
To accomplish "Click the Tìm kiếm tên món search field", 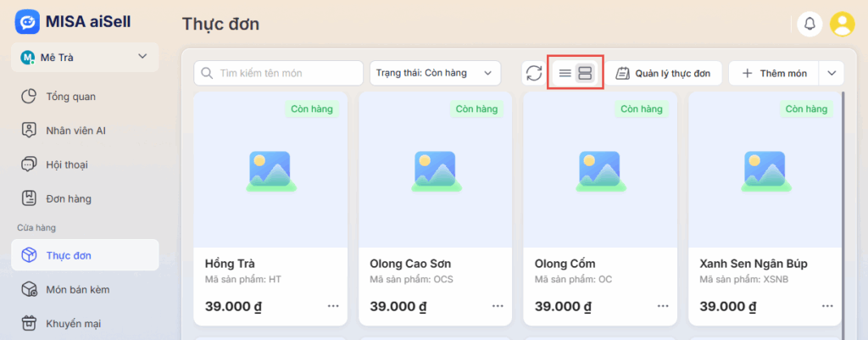I will (277, 73).
